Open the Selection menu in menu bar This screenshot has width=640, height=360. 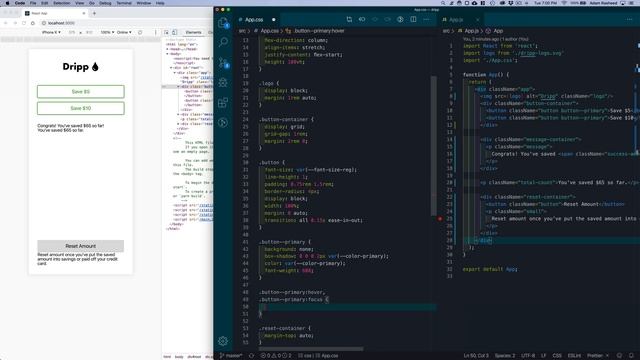[62, 3]
